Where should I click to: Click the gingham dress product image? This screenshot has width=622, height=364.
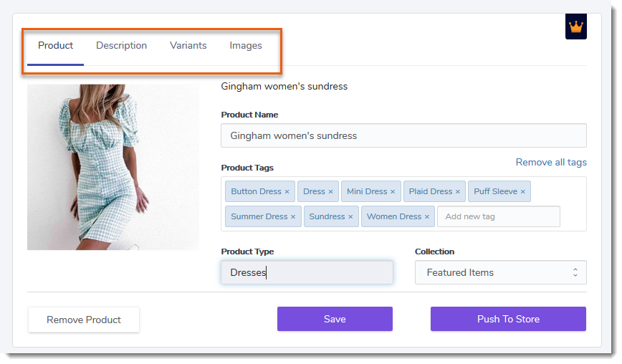point(113,167)
